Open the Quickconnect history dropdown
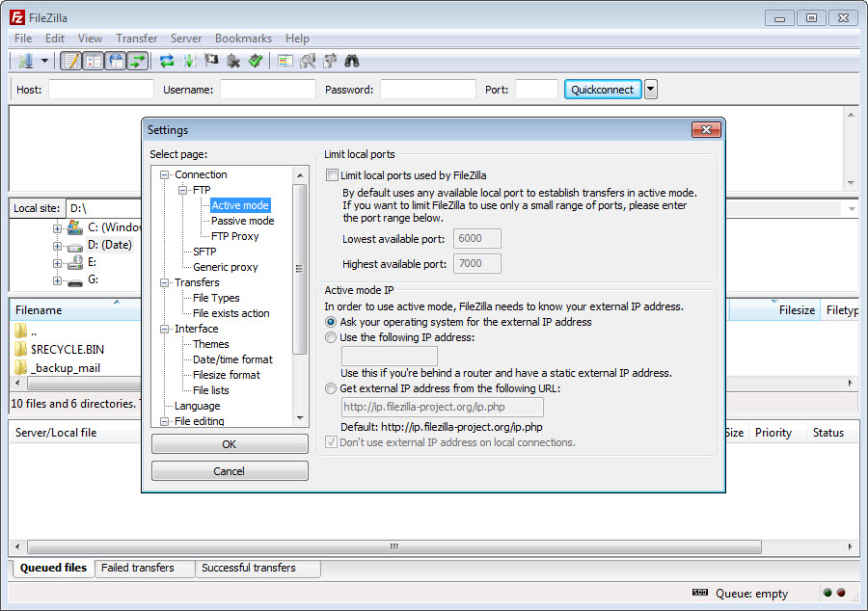This screenshot has width=868, height=611. (651, 89)
